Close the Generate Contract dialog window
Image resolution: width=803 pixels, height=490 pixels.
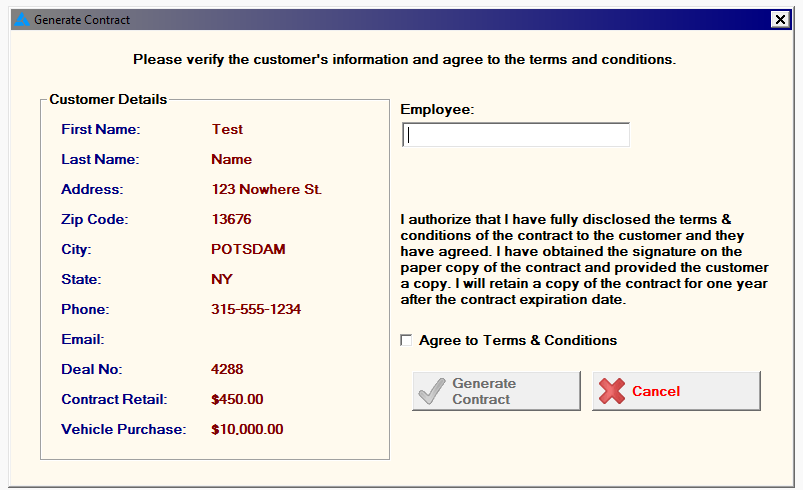(780, 19)
